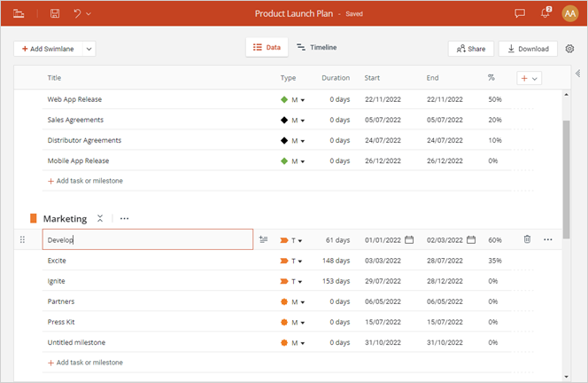Collapse the right side panel

point(577,74)
